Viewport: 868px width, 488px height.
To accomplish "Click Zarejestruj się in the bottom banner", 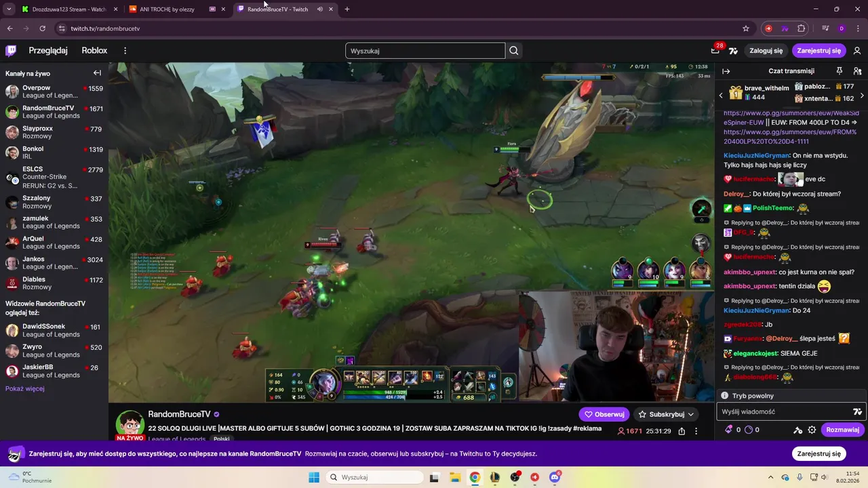I will pos(818,454).
